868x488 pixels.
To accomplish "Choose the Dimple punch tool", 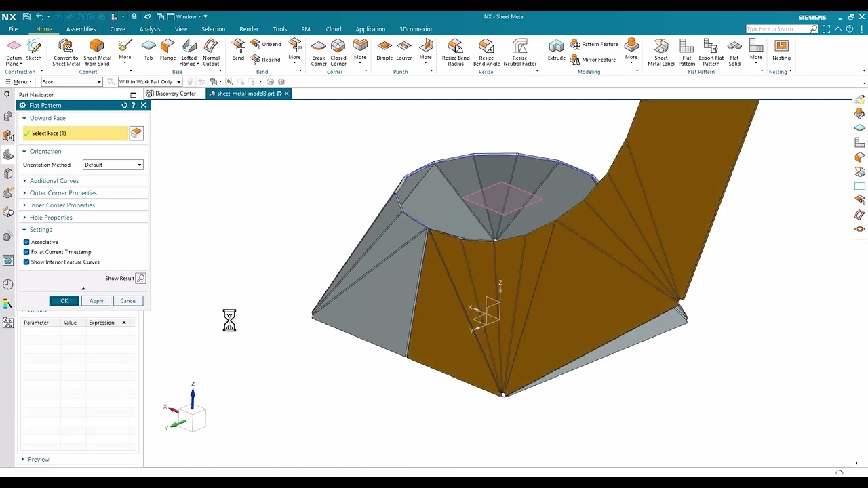I will [384, 49].
